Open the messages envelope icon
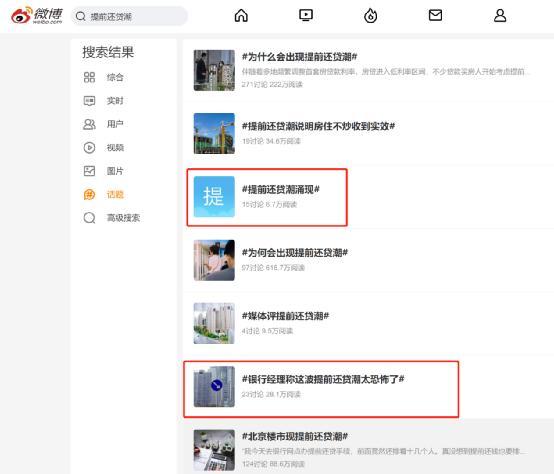 pos(435,15)
